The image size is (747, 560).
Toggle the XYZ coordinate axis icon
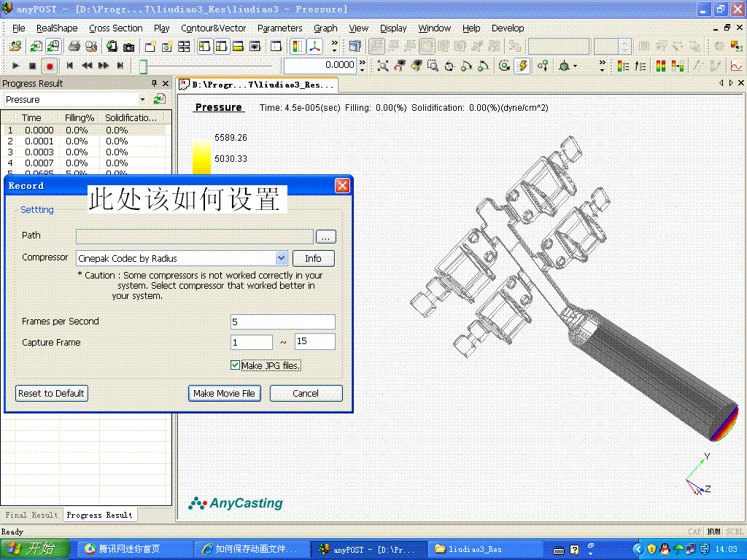[x=314, y=46]
